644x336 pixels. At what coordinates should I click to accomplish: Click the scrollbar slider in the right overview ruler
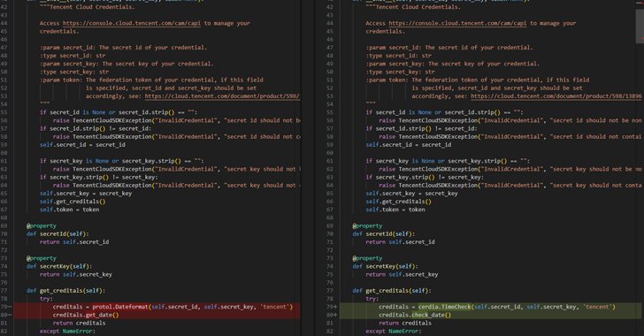coord(640,25)
